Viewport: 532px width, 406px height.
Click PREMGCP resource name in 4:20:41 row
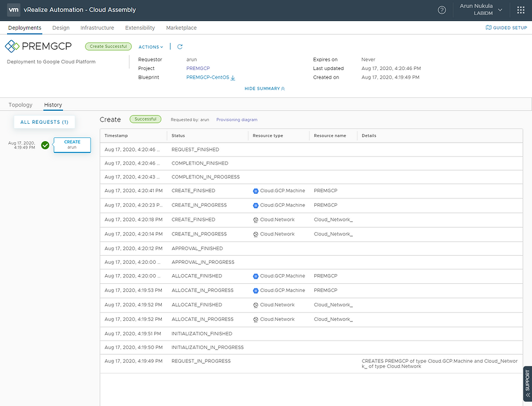coord(325,191)
